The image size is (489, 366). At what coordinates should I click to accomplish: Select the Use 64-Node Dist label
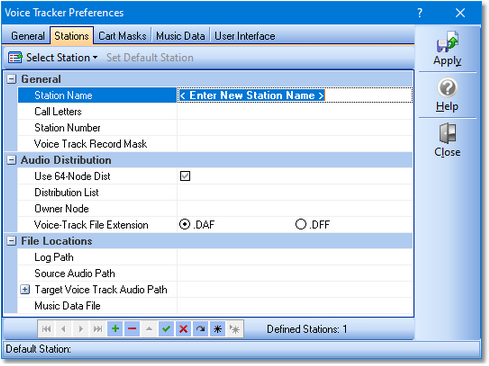[x=72, y=176]
